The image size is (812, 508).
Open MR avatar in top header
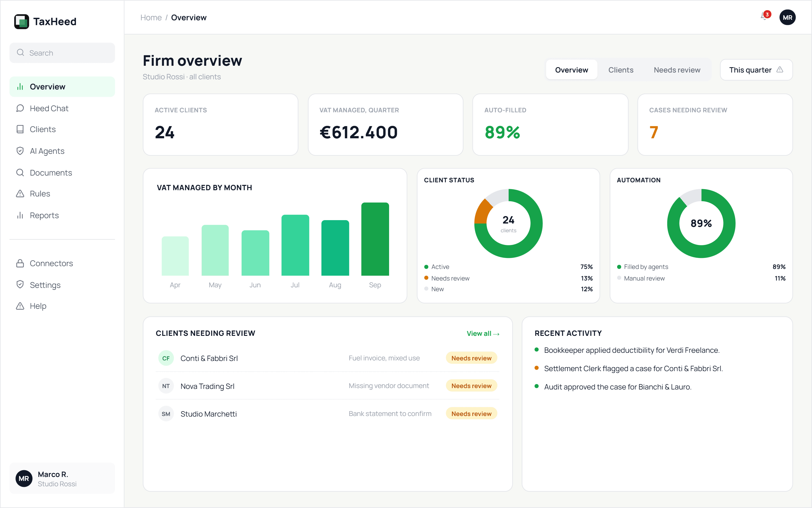pos(787,17)
